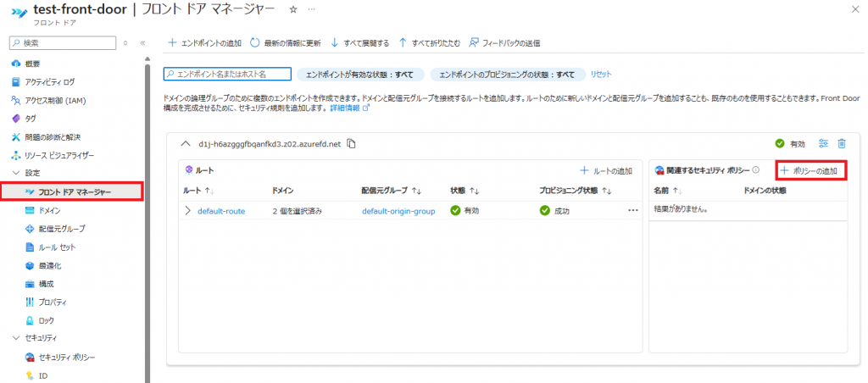
Task: Click the green 有効 status of endpoint
Action: click(790, 144)
